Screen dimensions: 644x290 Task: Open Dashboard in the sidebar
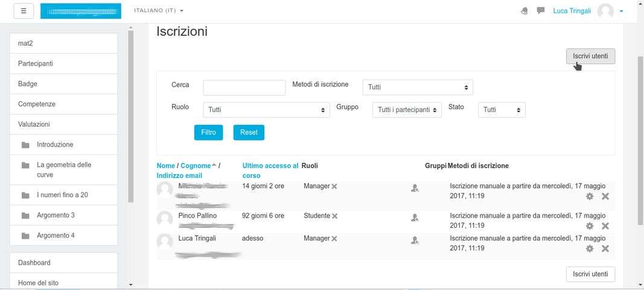point(63,262)
